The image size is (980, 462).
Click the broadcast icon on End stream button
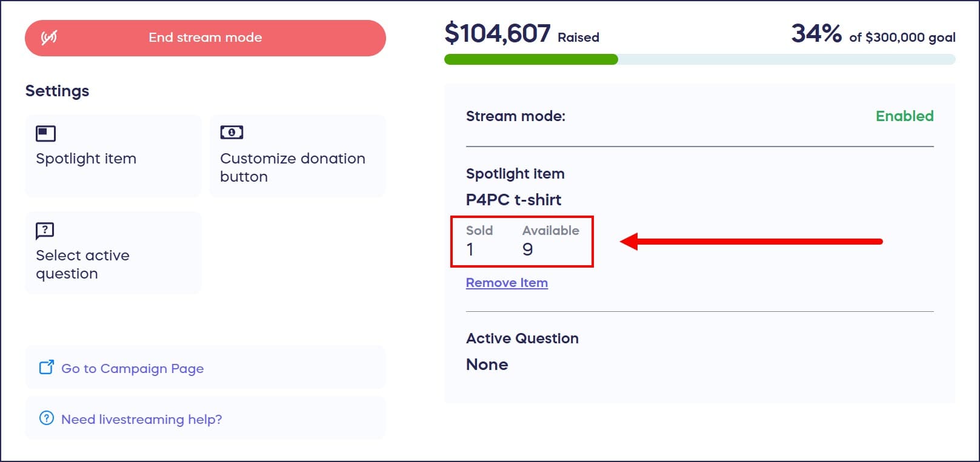click(x=49, y=38)
